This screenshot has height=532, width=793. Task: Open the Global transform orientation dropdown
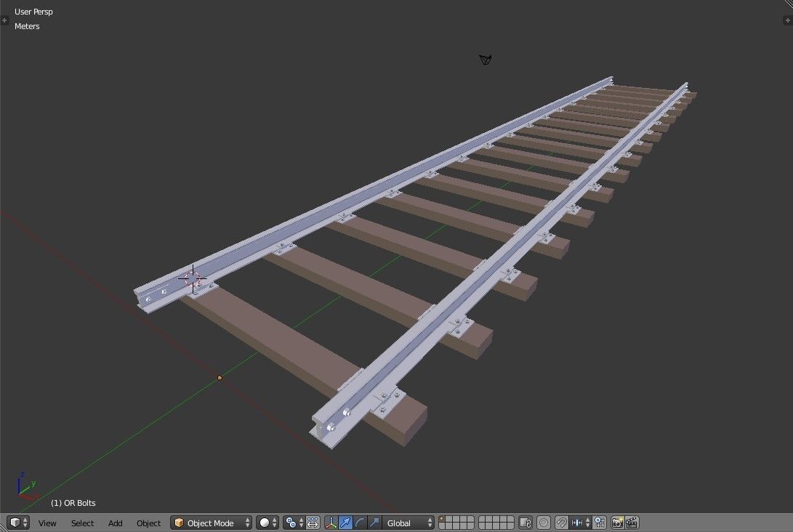coord(408,523)
